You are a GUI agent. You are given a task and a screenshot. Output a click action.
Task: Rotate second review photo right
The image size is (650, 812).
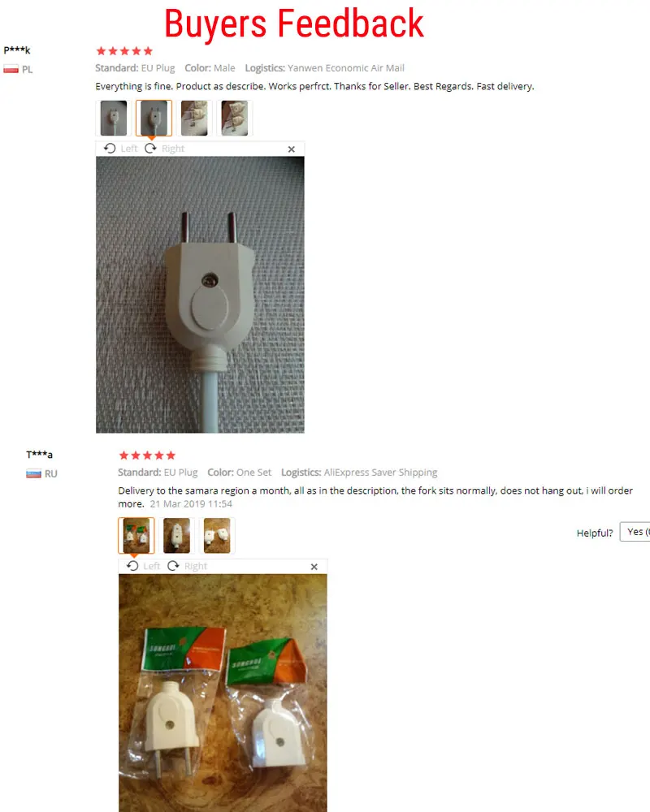187,566
